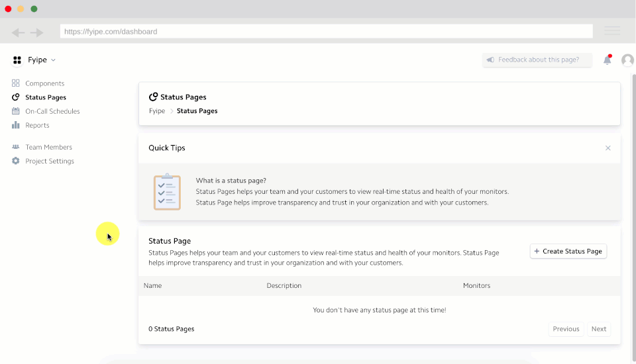Close the Quick Tips panel
636x364 pixels.
pyautogui.click(x=608, y=148)
